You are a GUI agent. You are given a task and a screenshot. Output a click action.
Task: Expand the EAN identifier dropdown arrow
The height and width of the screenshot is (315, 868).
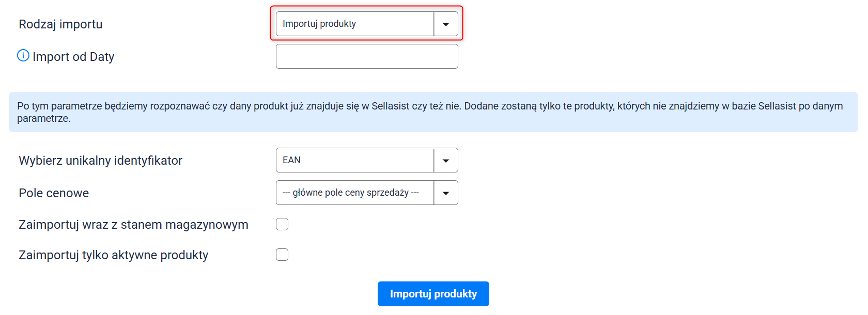(x=445, y=161)
